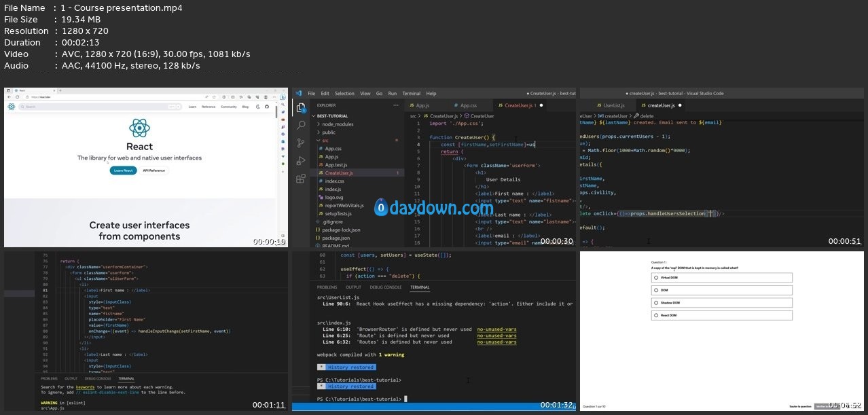Open index.css in the explorer tree
Viewport: 868px width, 415px height.
[334, 181]
